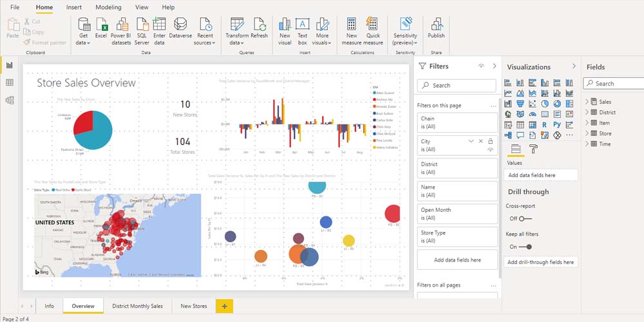Image resolution: width=644 pixels, height=322 pixels.
Task: Expand the District table in Fields
Action: click(587, 112)
